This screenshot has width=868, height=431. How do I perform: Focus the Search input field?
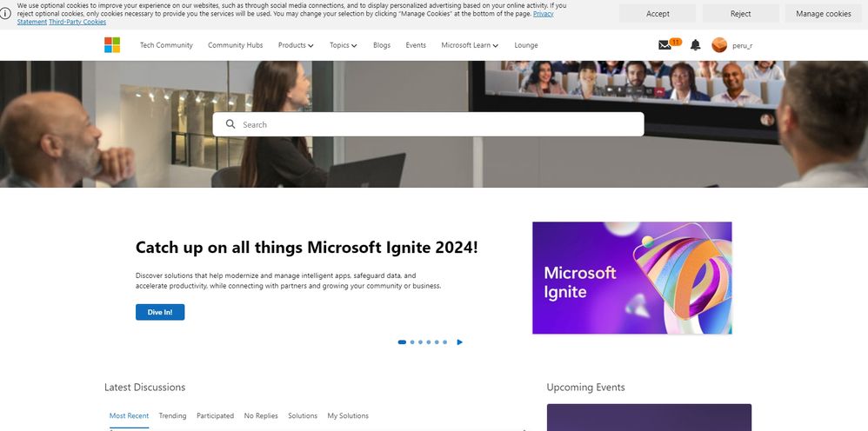tap(428, 124)
